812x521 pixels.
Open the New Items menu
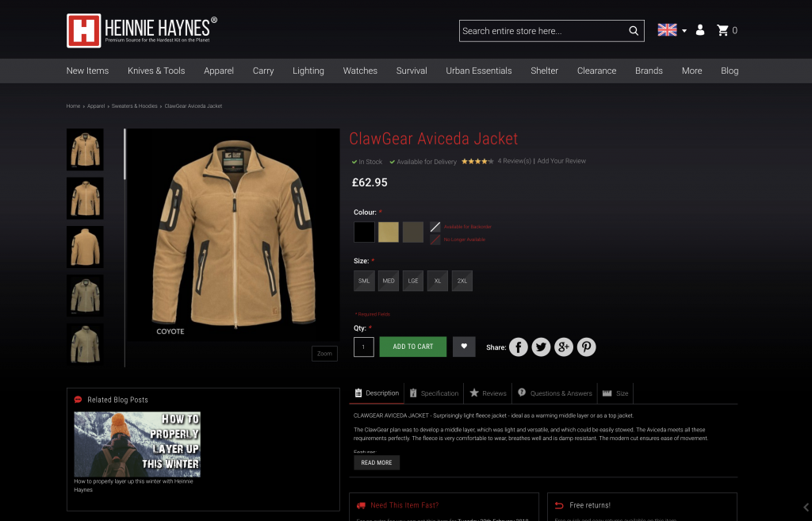pyautogui.click(x=87, y=71)
